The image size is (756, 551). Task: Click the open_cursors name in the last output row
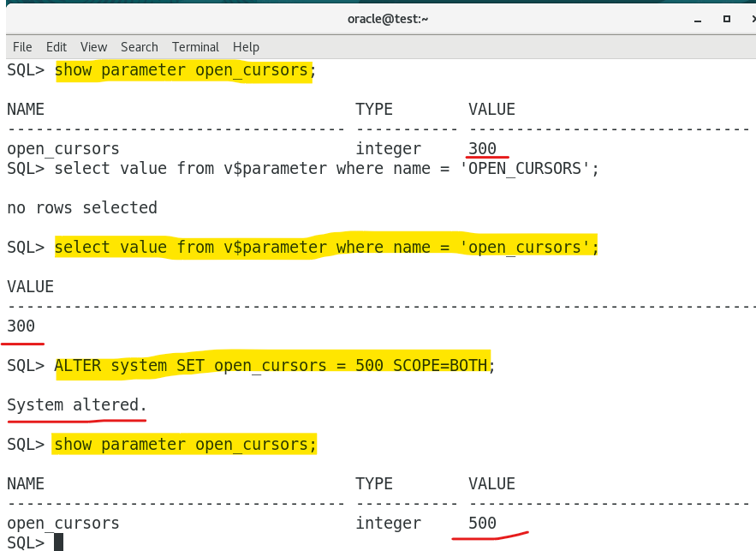[63, 524]
